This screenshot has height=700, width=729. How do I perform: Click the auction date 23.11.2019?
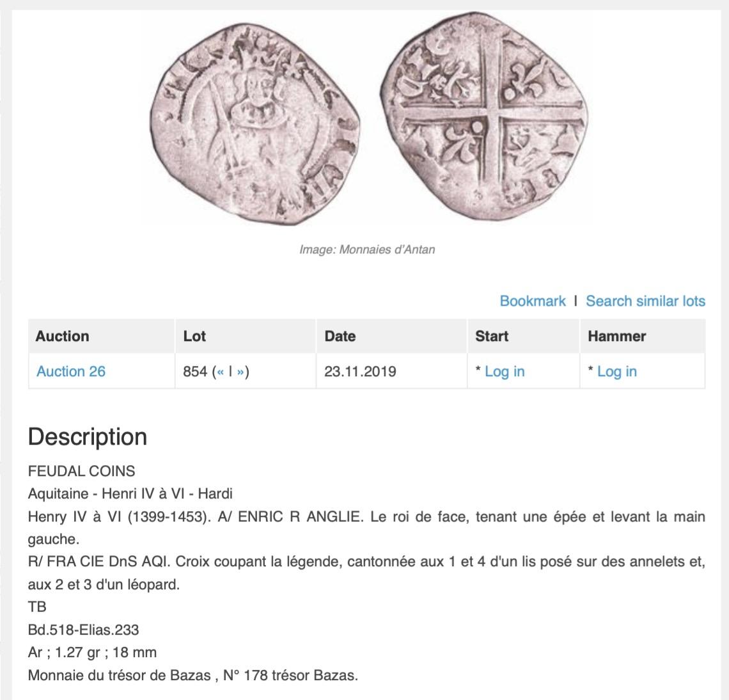point(360,372)
